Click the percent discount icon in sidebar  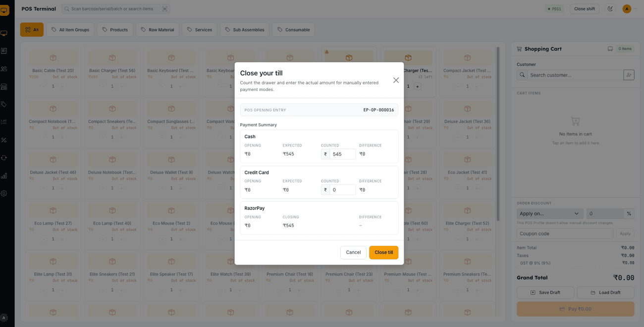click(x=4, y=140)
